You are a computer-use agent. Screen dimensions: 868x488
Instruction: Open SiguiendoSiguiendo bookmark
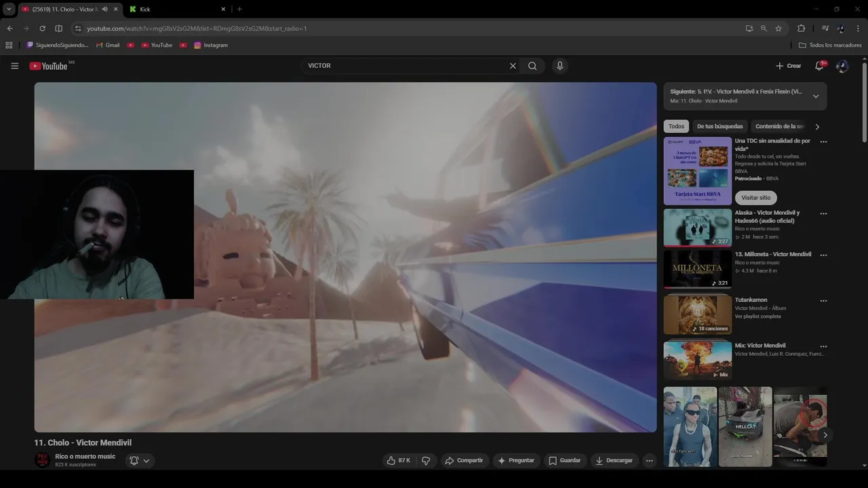[57, 45]
